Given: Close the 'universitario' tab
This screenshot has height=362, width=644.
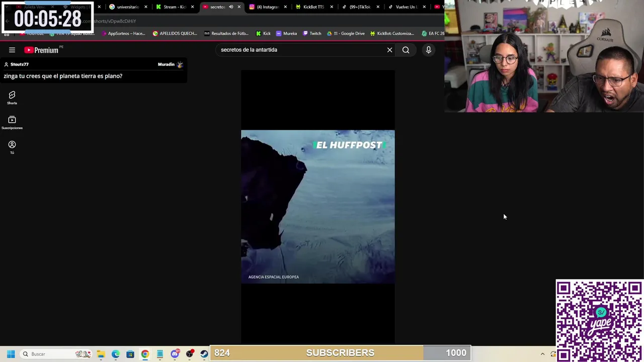Looking at the screenshot, I should coord(146,7).
